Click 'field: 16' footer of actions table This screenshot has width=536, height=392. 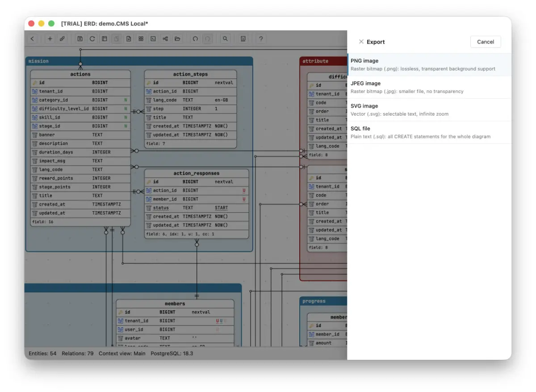pos(42,222)
